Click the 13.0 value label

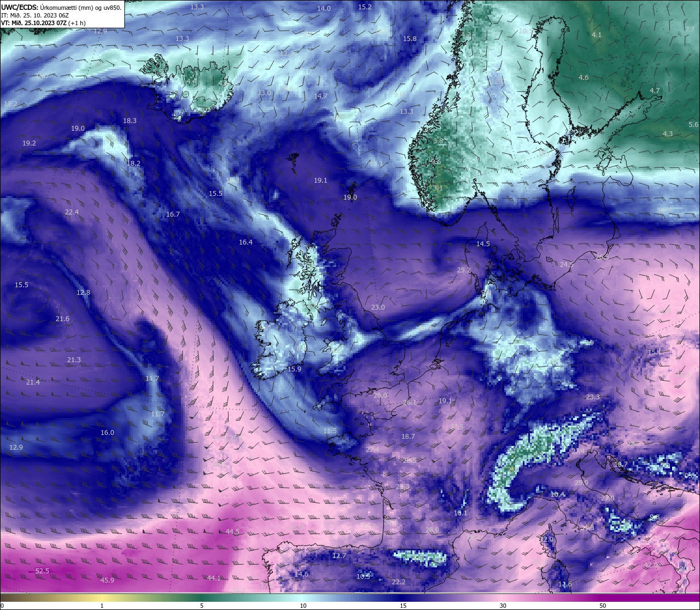264,92
